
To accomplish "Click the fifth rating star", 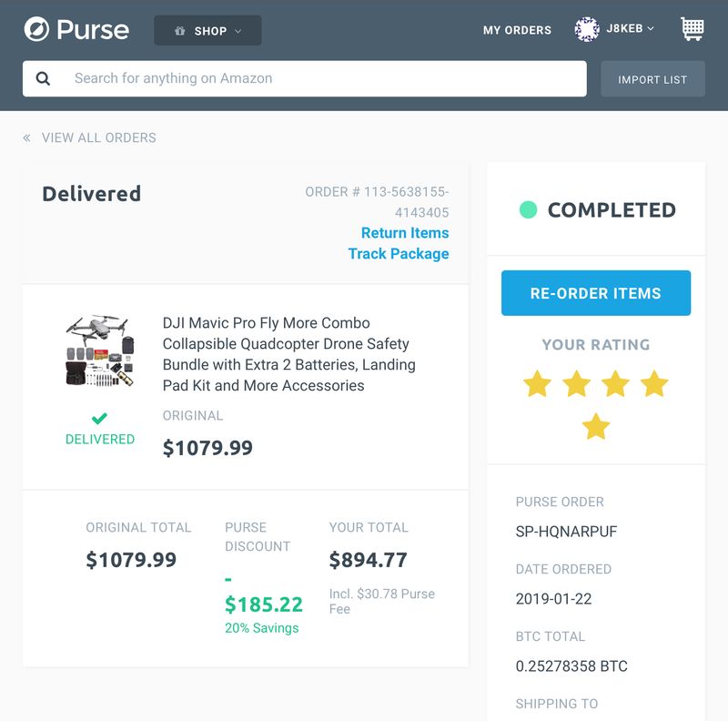I will (x=596, y=426).
